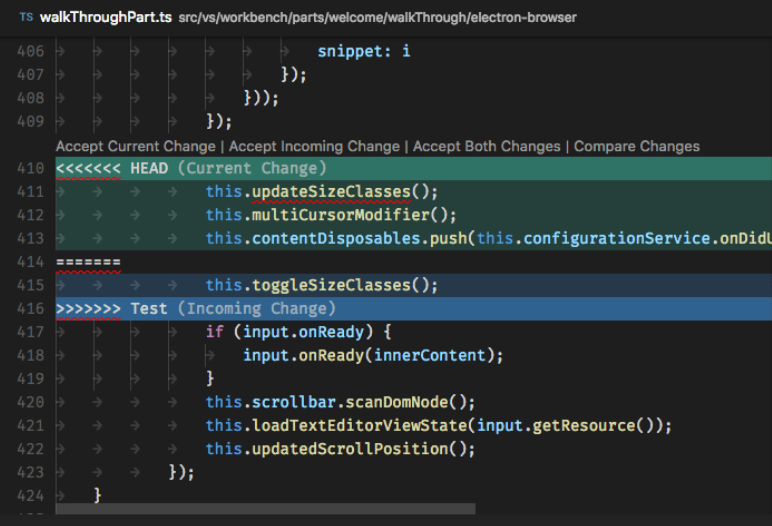The height and width of the screenshot is (526, 772).
Task: Open the walkThroughPart.ts tab title
Action: point(105,17)
